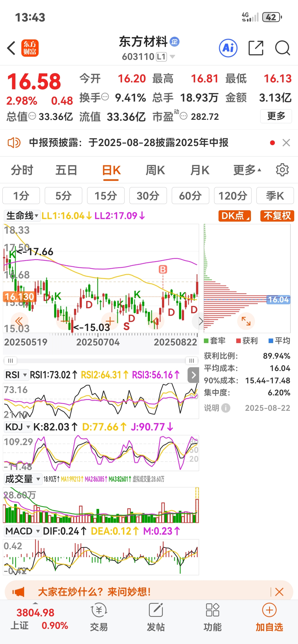Open the KDJ indicator dropdown

pyautogui.click(x=18, y=427)
